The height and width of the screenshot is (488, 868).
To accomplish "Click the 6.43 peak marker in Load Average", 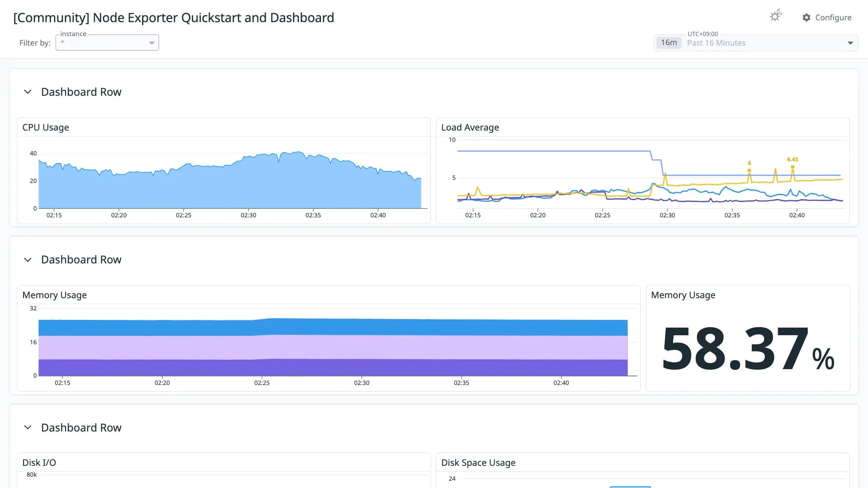I will click(x=793, y=167).
